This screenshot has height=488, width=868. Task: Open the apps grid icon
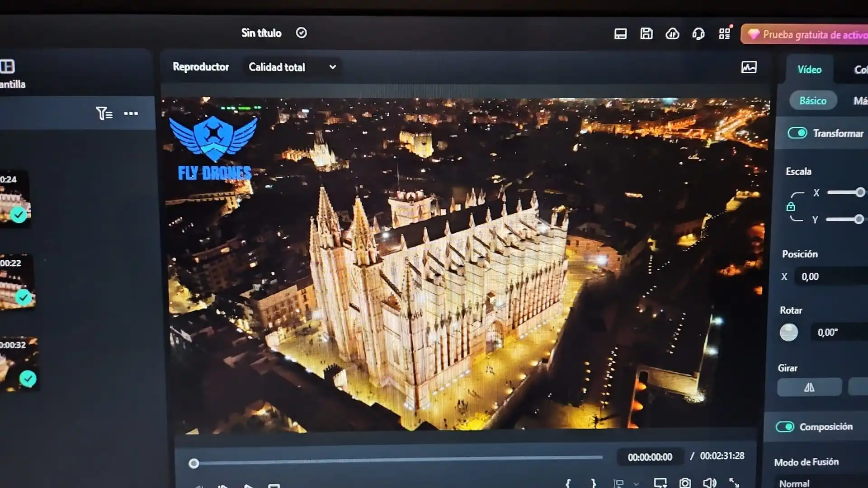click(x=724, y=34)
